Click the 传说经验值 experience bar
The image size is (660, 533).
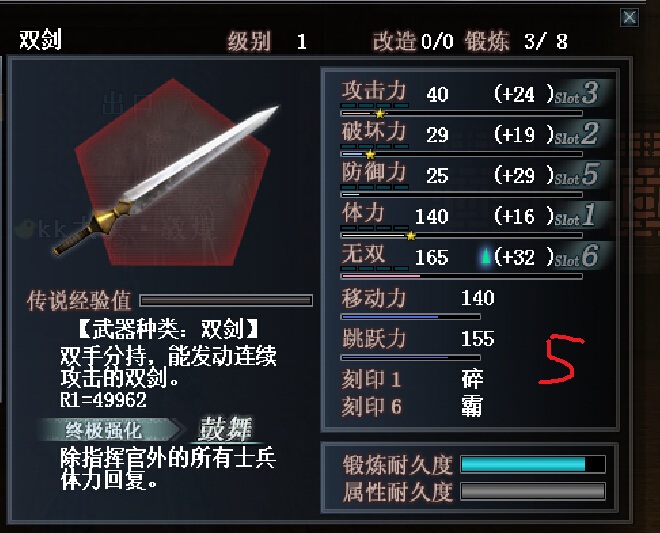(x=226, y=300)
